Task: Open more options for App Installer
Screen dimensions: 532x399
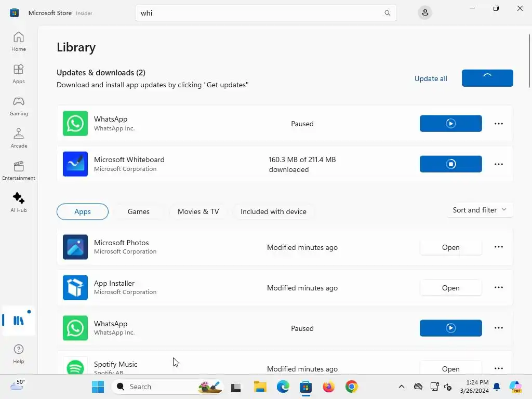Action: click(498, 287)
